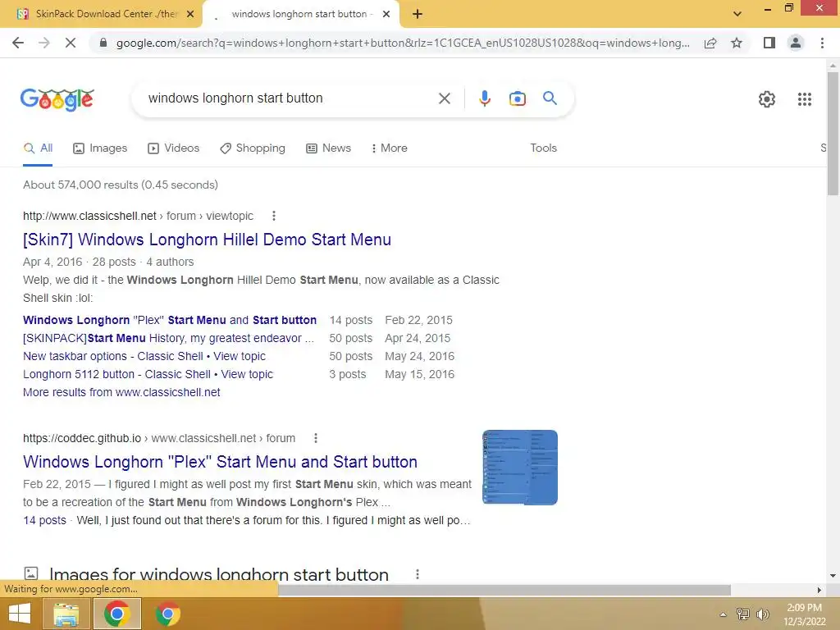Image resolution: width=840 pixels, height=630 pixels.
Task: Open the Windows Start button
Action: tap(20, 614)
